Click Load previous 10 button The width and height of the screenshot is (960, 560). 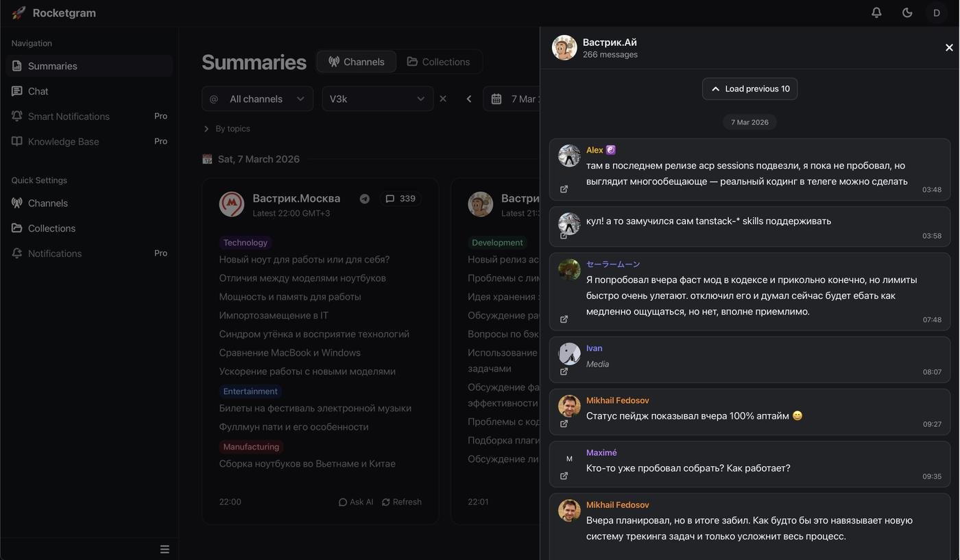point(749,88)
